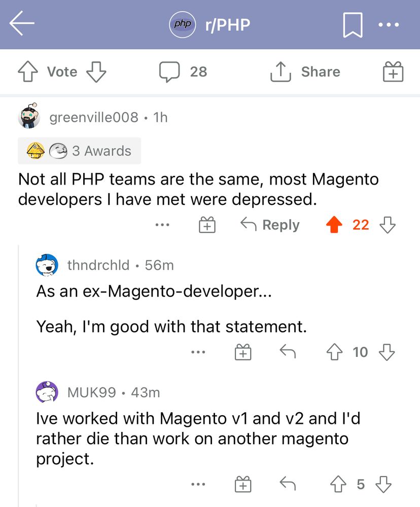Open the 28 comments count
Viewport: 420px width, 507px height.
(x=183, y=72)
